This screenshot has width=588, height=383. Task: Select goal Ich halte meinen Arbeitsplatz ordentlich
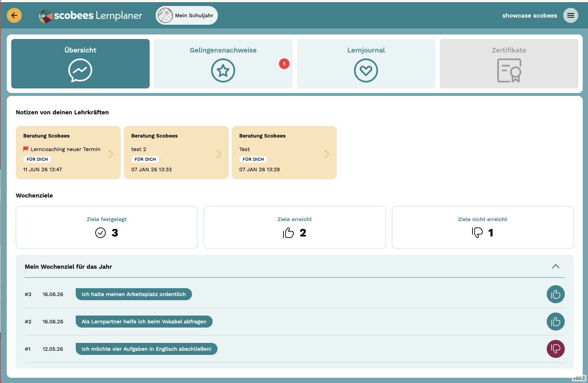134,294
